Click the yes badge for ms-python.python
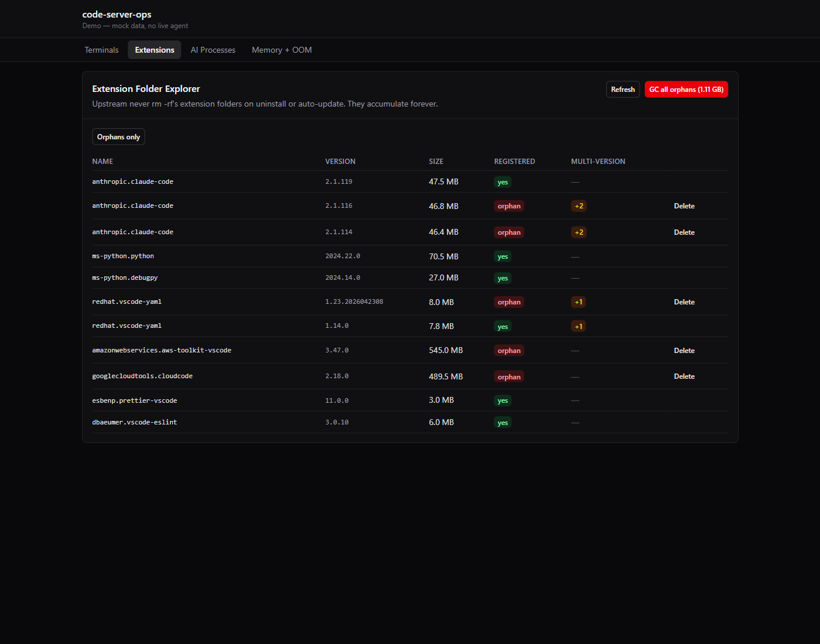This screenshot has width=820, height=644. point(503,256)
